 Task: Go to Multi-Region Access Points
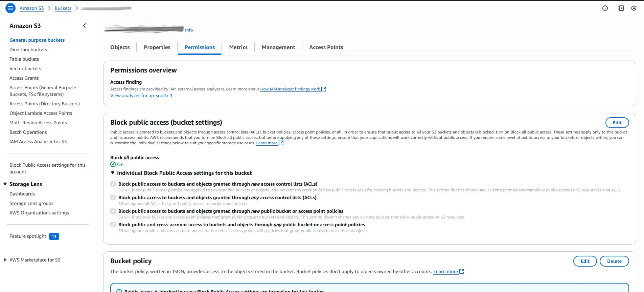38,123
